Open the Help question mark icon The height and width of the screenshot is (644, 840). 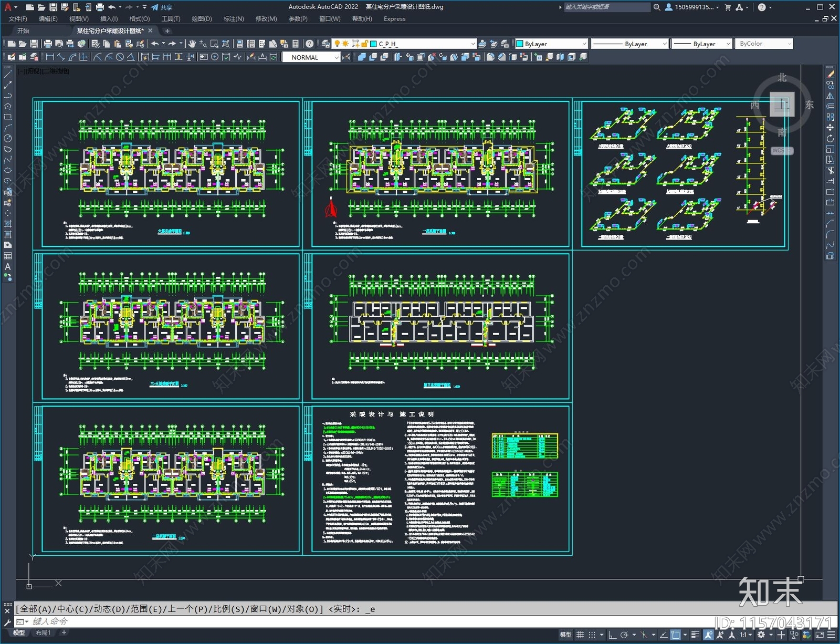coord(310,44)
